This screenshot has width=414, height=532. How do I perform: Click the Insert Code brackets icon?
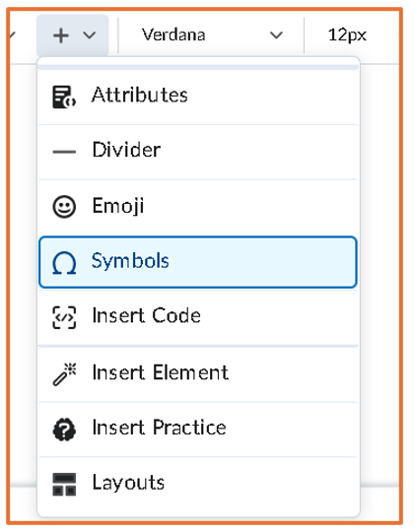64,317
